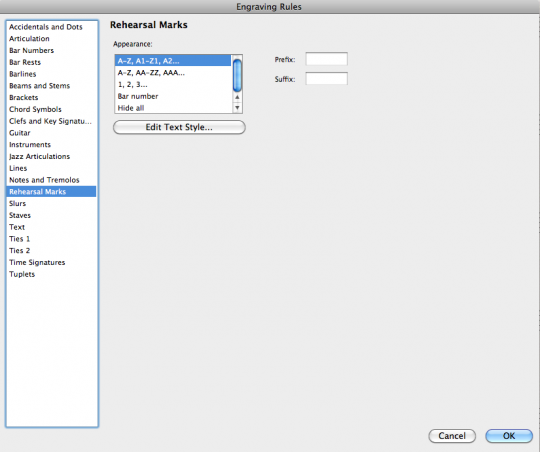
Task: Cancel the Engraving Rules dialog
Action: (x=452, y=436)
